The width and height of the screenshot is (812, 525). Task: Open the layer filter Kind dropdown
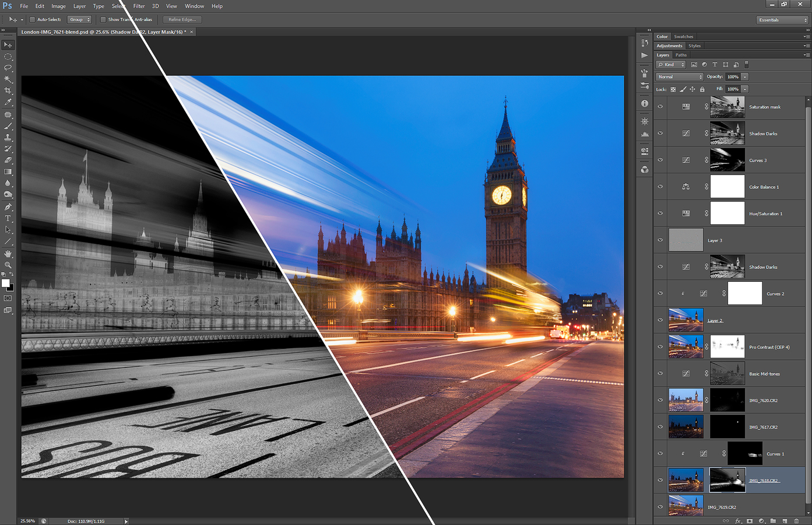tap(671, 65)
